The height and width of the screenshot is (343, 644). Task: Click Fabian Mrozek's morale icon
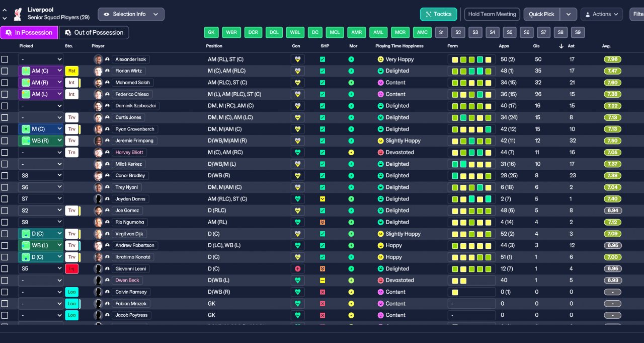351,304
